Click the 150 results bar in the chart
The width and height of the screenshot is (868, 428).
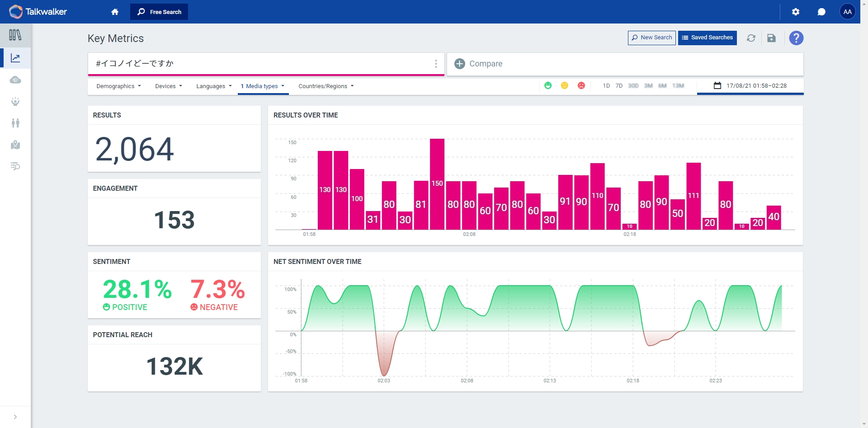click(x=437, y=184)
